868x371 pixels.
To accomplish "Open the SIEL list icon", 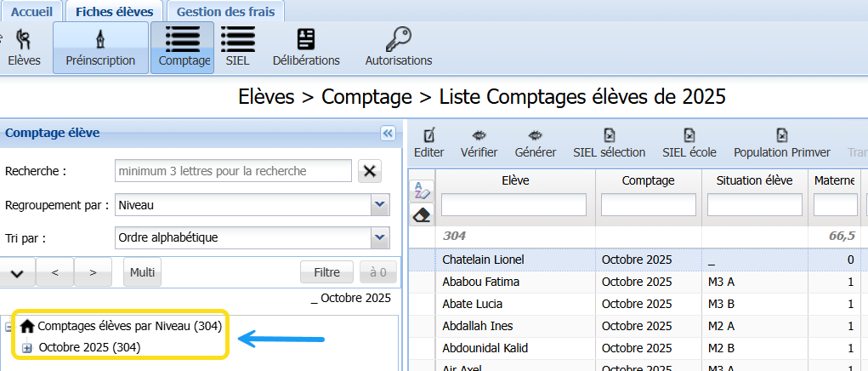I will pos(237,48).
